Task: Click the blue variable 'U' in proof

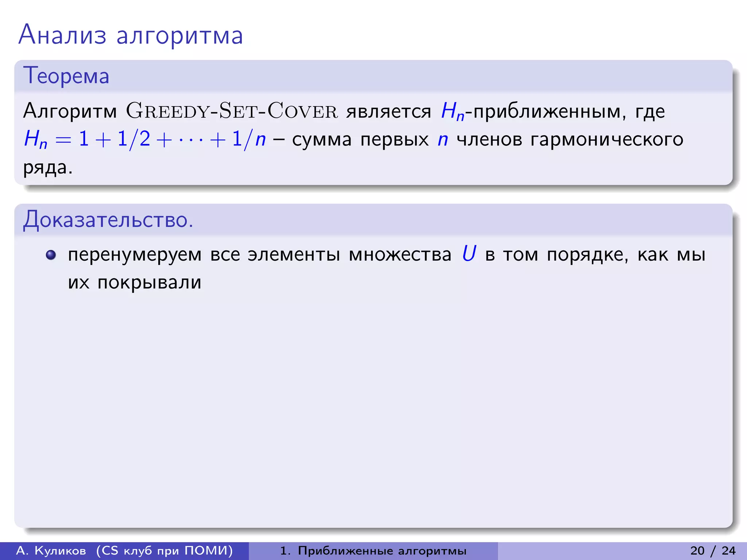Action: [x=469, y=253]
